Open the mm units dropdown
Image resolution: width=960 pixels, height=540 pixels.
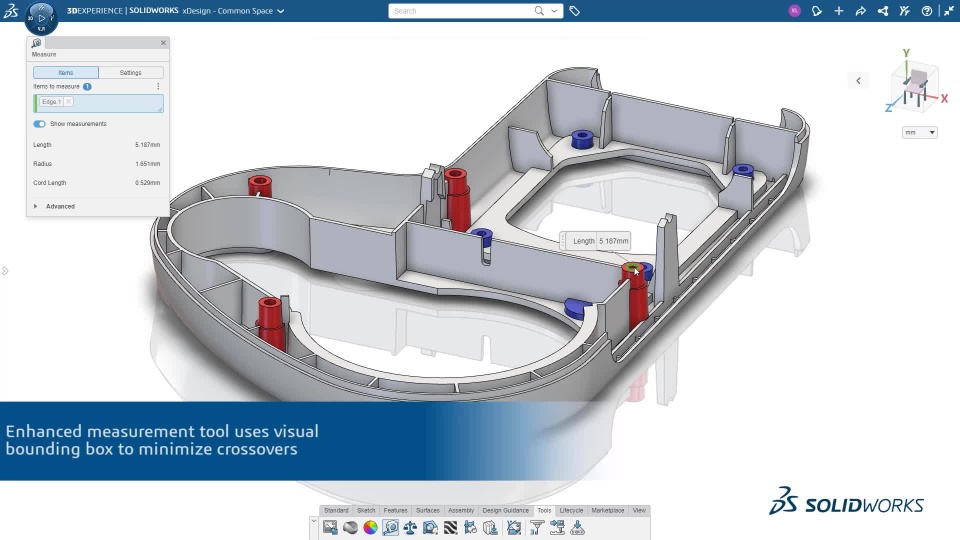pyautogui.click(x=920, y=132)
